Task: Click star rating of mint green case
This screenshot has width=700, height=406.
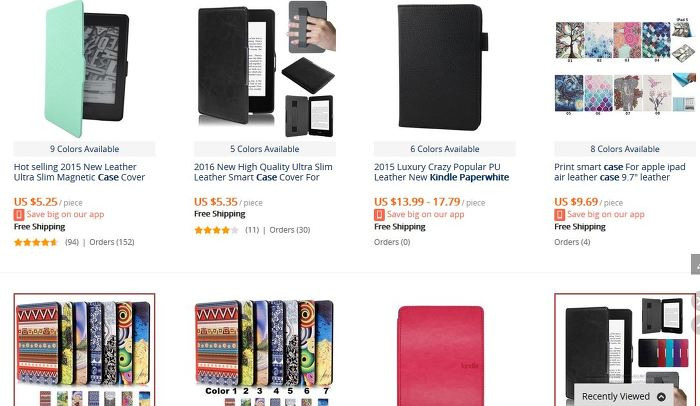Action: click(36, 243)
